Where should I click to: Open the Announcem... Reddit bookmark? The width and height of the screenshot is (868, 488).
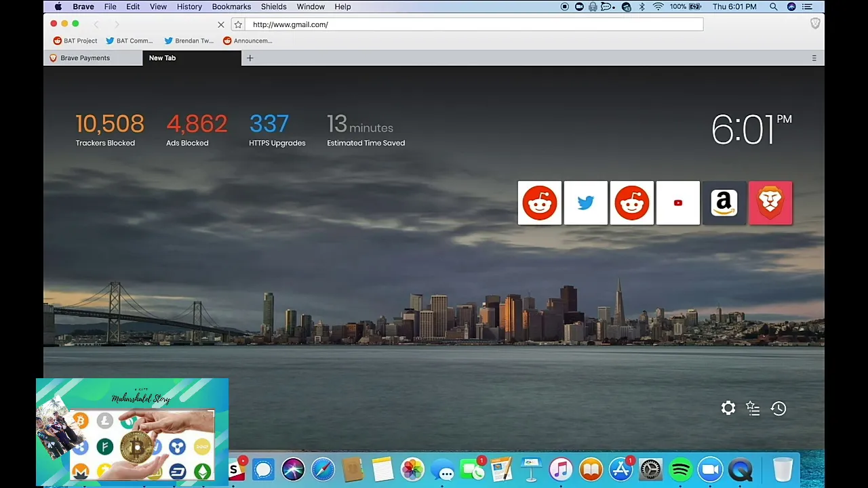tap(248, 41)
